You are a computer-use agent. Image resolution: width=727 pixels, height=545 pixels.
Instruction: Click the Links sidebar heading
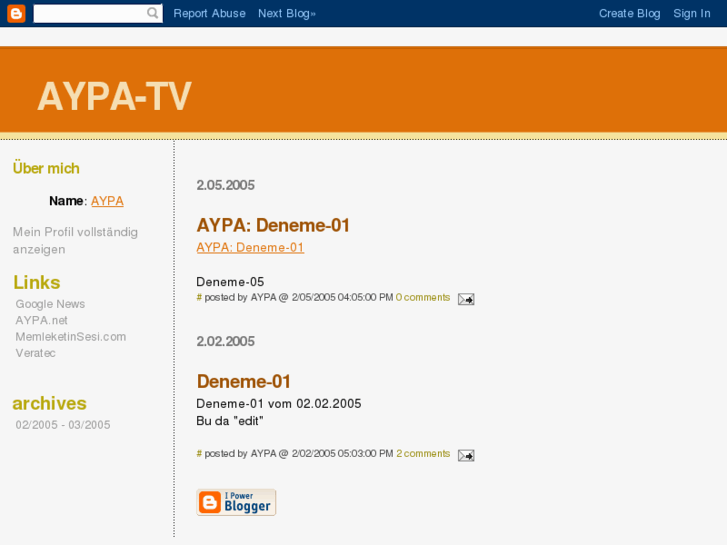tap(37, 282)
